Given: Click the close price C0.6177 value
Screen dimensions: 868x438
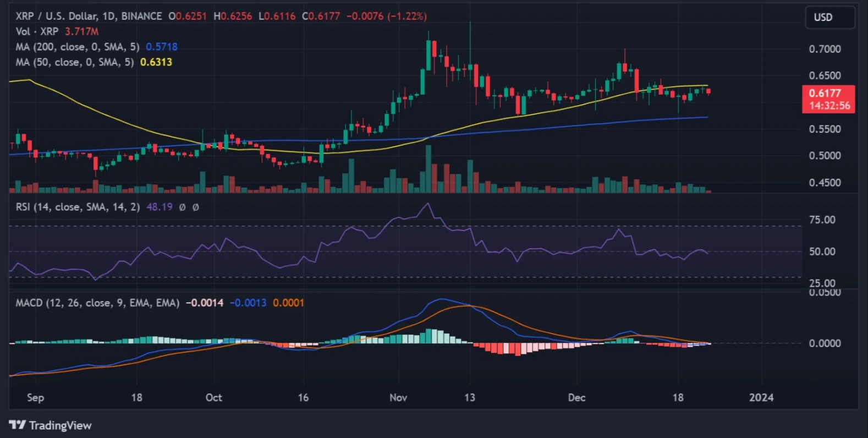Looking at the screenshot, I should 321,16.
